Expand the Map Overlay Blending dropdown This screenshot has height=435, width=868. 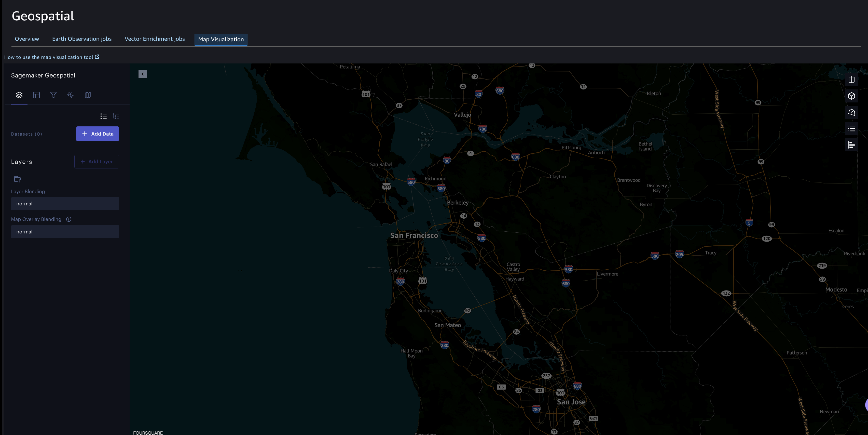pyautogui.click(x=65, y=231)
